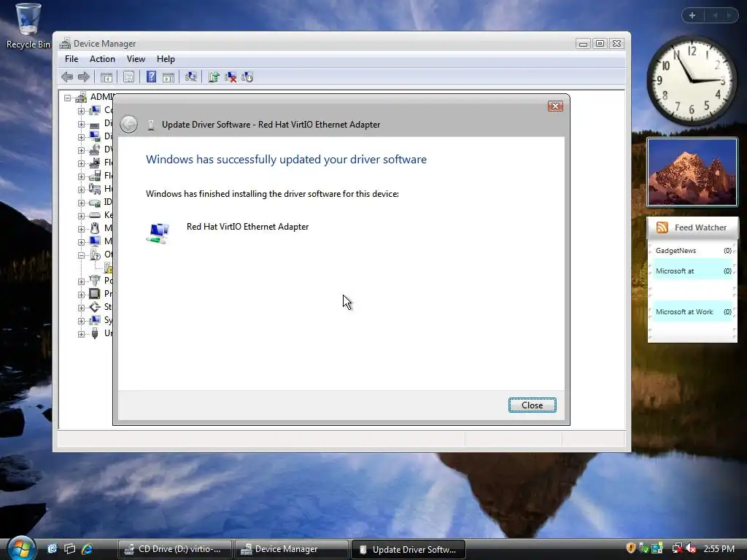Click the Feed Watcher RSS icon
This screenshot has height=560, width=747.
point(662,227)
